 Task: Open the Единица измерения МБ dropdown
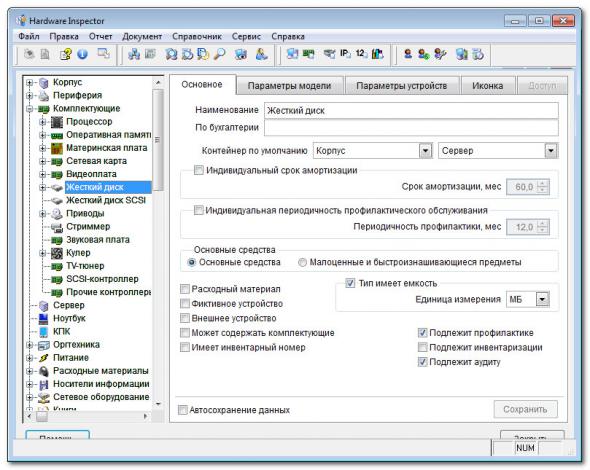(x=542, y=300)
